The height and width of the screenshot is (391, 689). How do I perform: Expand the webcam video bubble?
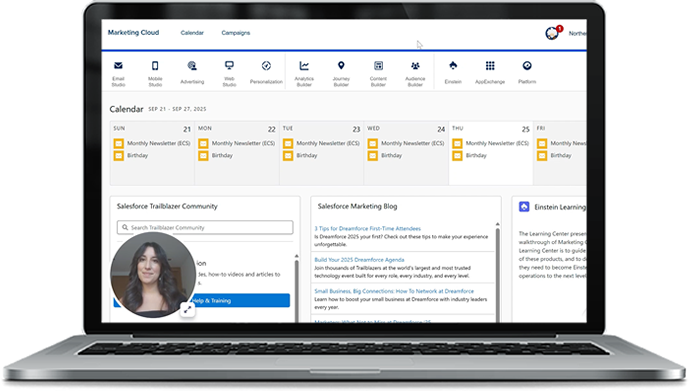pyautogui.click(x=188, y=310)
